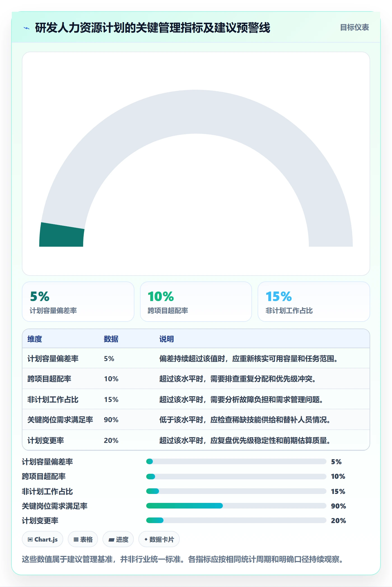Viewport: 392px width, 587px height.
Task: Click the 目标仪表 label in the header
Action: click(354, 27)
